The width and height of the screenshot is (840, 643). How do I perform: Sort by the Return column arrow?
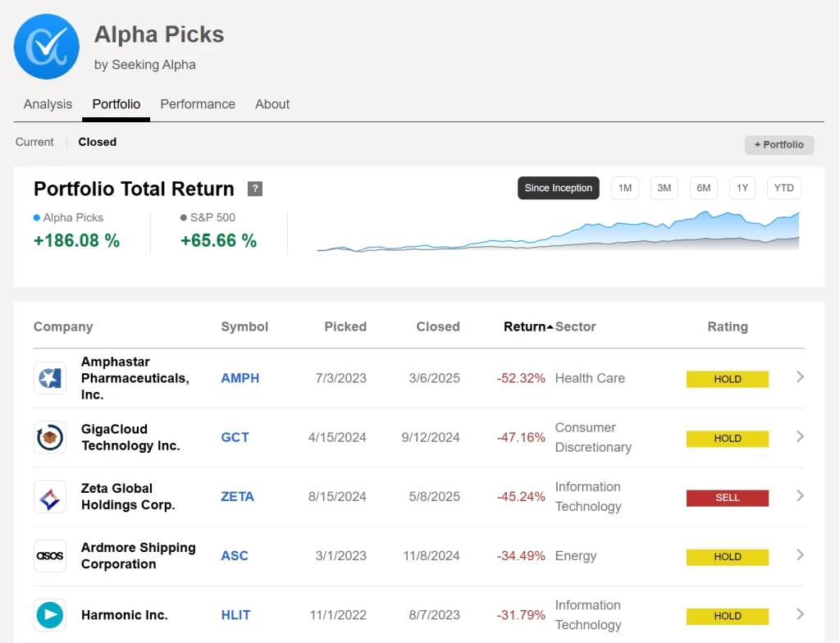tap(550, 326)
